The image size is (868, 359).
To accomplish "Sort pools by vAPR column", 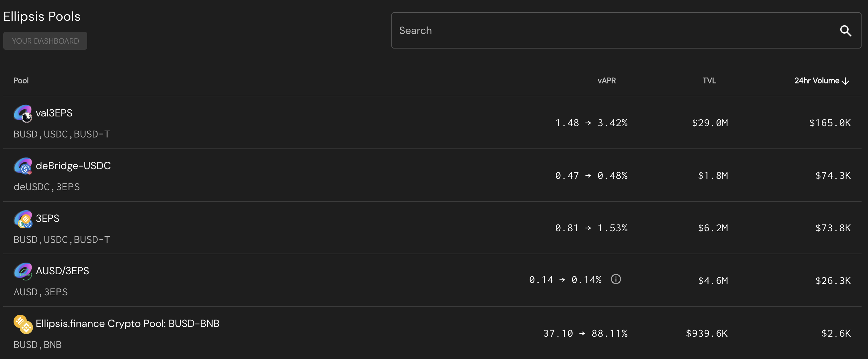I will pos(606,81).
